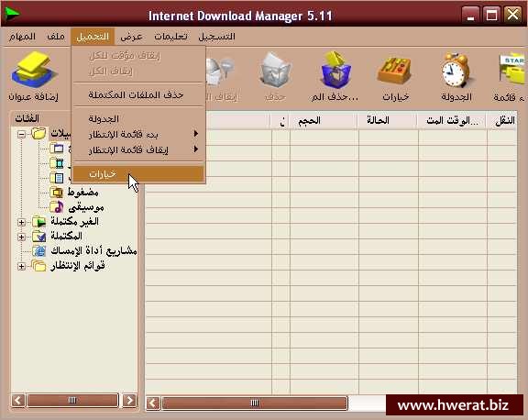
Task: Click the categories panel scroll left arrow
Action: point(18,401)
